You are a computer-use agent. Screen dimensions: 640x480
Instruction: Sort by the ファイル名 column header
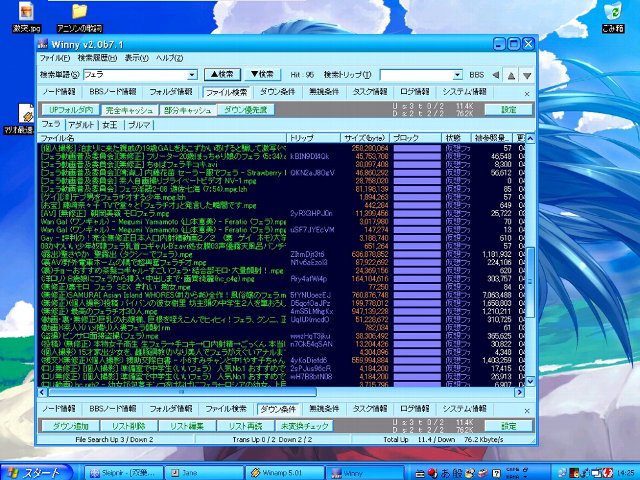tap(162, 138)
